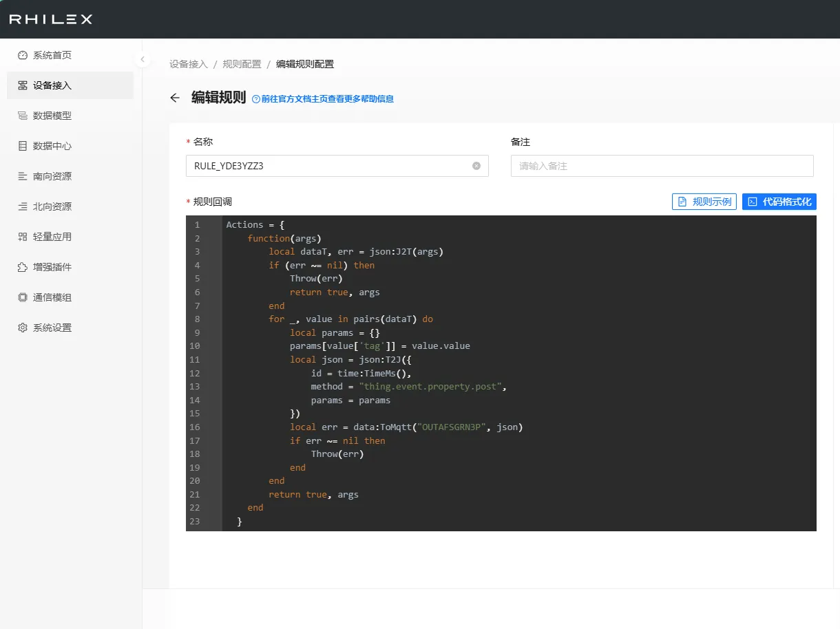The image size is (840, 629).
Task: Click the 轻量应用 sidebar icon
Action: click(x=23, y=237)
